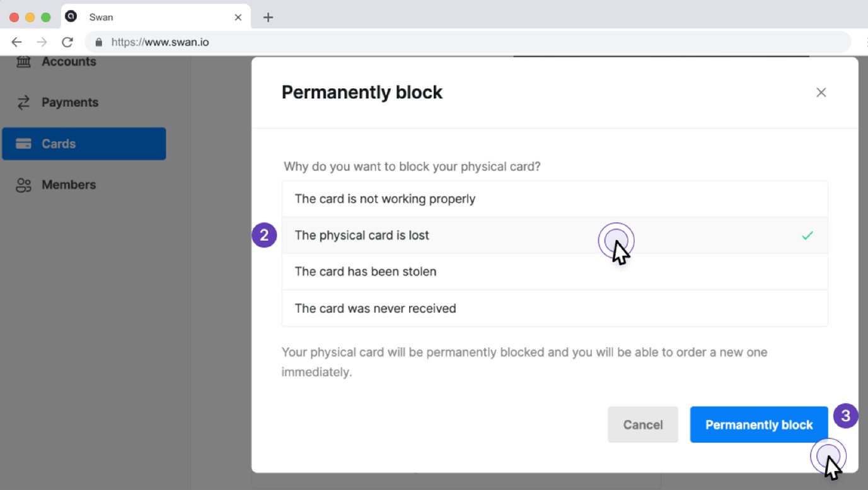Click the Accounts bank icon in sidebar

(23, 62)
